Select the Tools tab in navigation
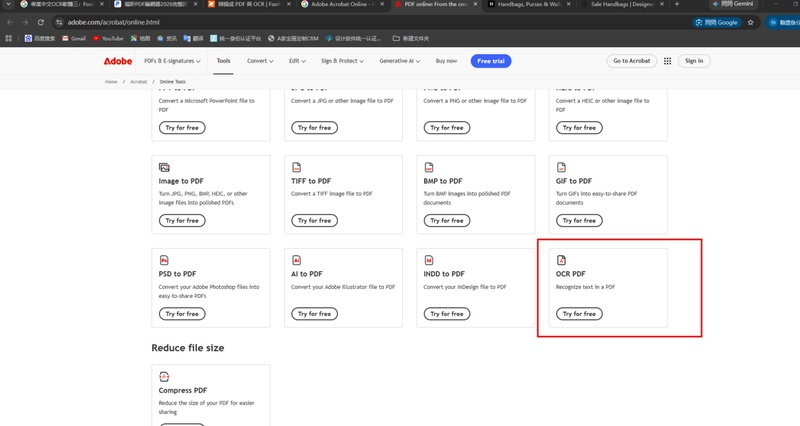This screenshot has height=426, width=800. (x=223, y=61)
